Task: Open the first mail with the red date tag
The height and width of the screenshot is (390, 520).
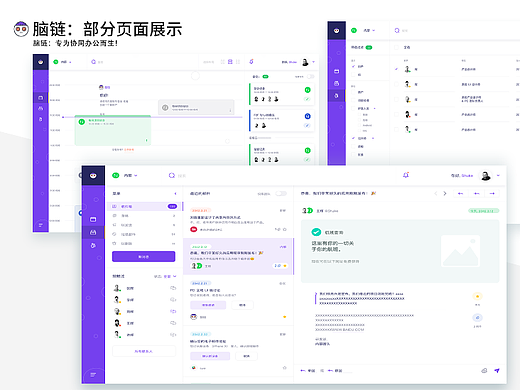Action: click(x=238, y=220)
